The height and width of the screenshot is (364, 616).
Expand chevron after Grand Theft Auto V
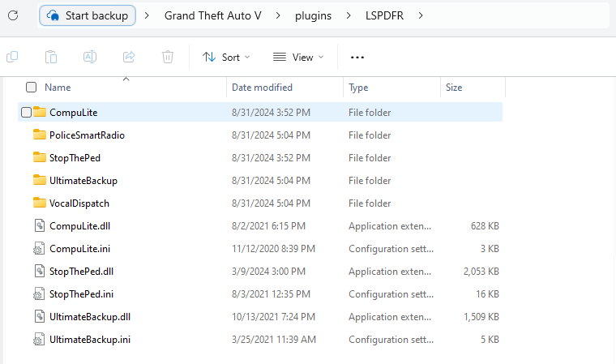click(x=278, y=15)
